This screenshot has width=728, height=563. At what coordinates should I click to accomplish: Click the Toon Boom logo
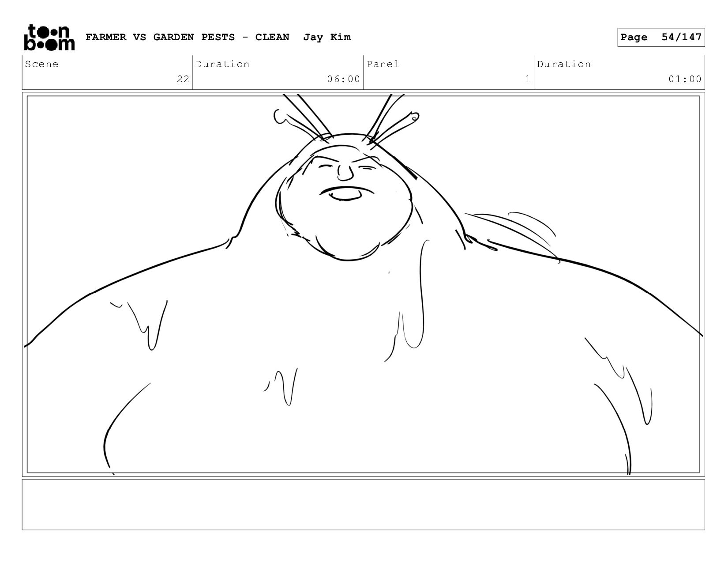pos(49,38)
